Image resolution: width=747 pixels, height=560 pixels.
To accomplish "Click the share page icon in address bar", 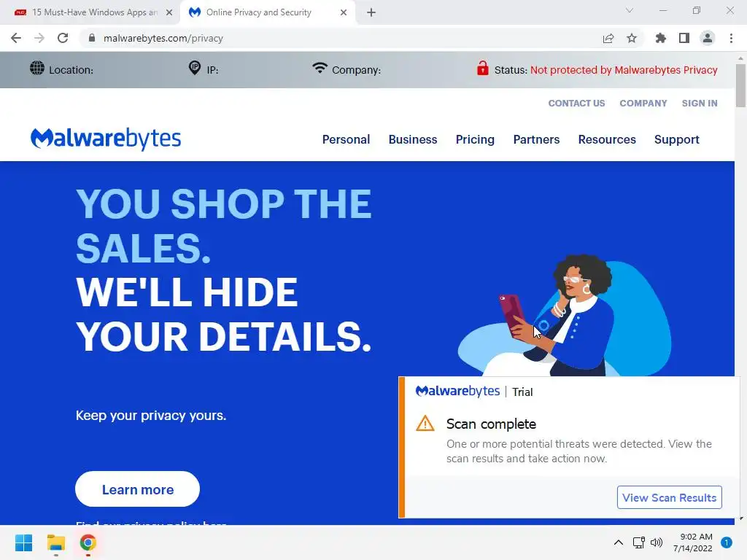I will [608, 38].
